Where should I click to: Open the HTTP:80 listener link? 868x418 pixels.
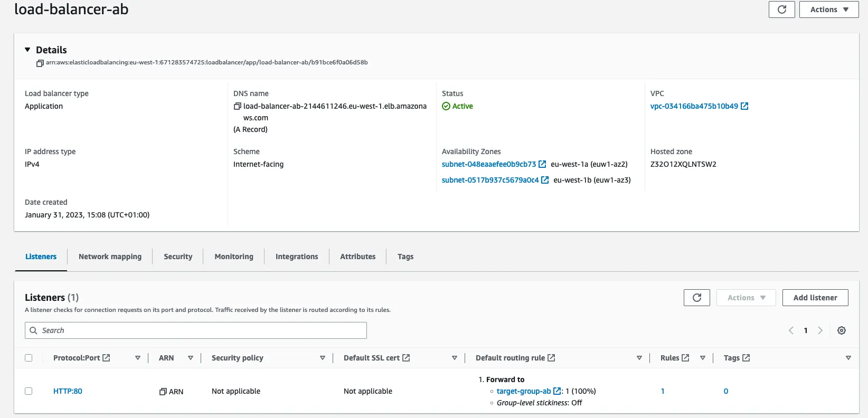click(x=68, y=391)
